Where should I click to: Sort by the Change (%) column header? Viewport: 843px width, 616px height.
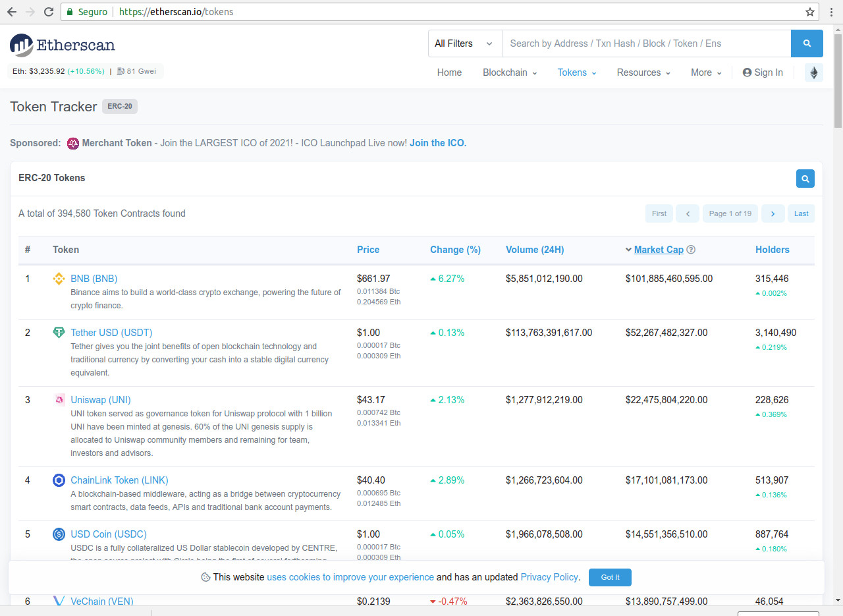click(455, 250)
